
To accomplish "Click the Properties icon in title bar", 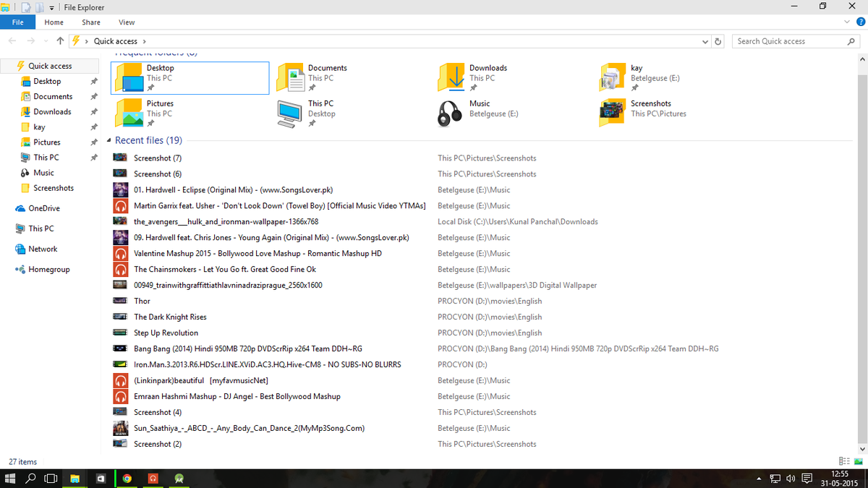I will [26, 7].
